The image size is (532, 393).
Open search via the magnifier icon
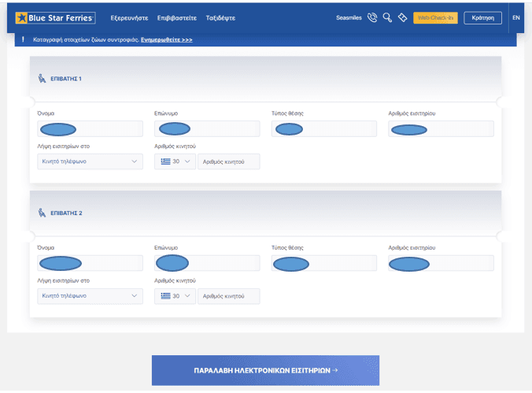coord(387,17)
